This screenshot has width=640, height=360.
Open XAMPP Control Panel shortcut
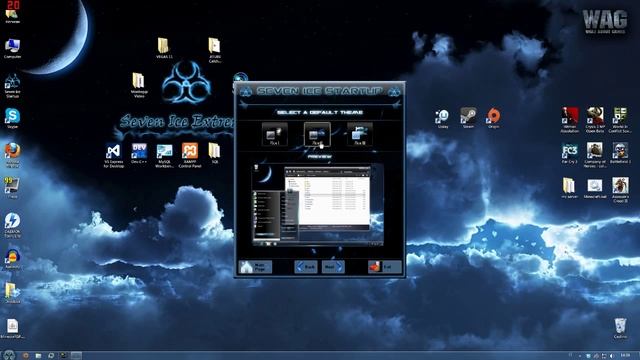point(190,155)
